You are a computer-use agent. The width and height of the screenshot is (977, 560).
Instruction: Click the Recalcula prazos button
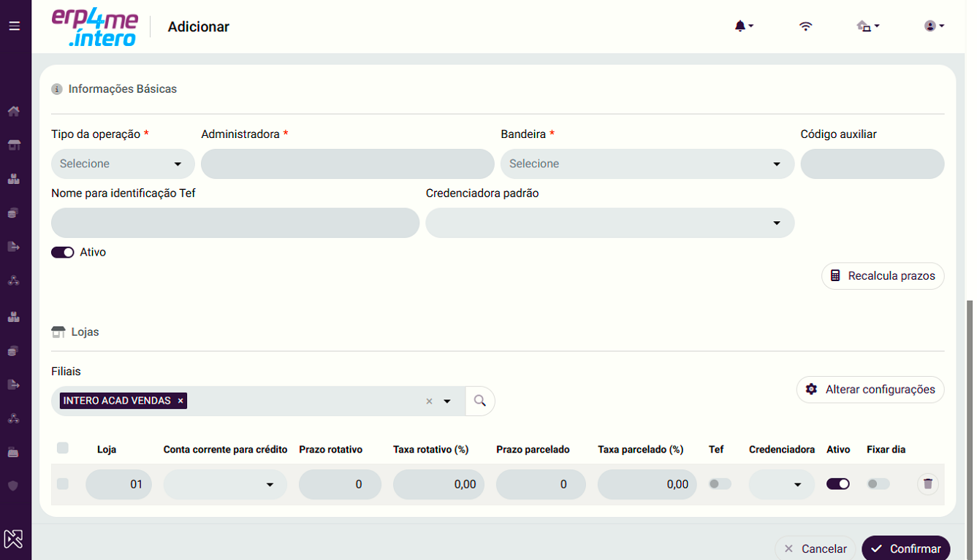click(883, 276)
